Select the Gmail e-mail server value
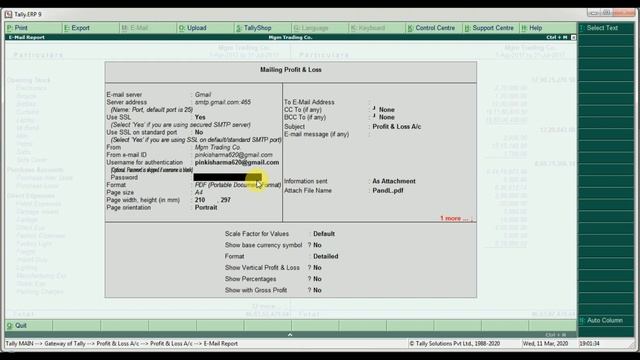Viewport: 640px width, 360px height. point(203,94)
